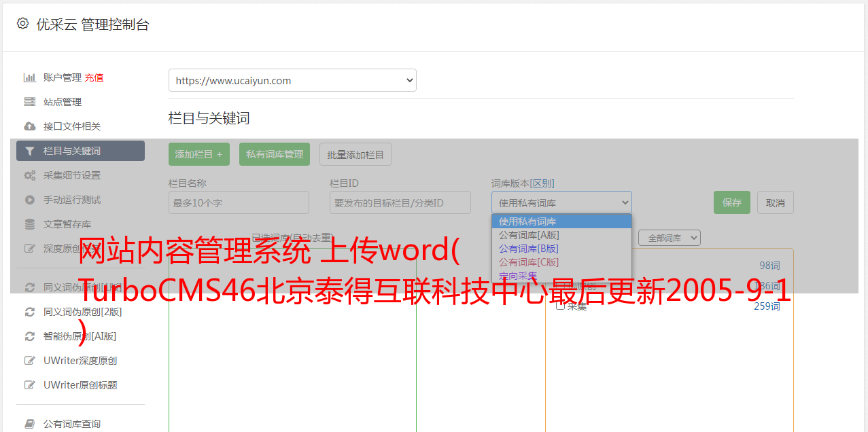Choose 公有词库[A版] option

point(561,235)
